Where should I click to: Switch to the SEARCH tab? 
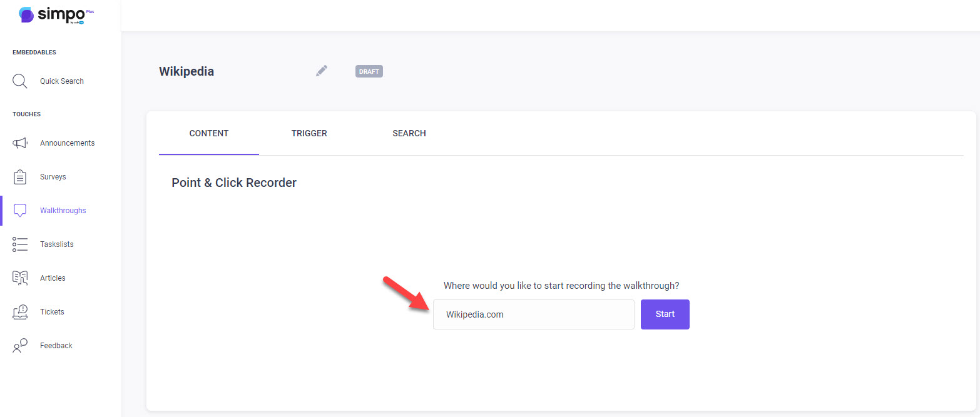coord(409,133)
